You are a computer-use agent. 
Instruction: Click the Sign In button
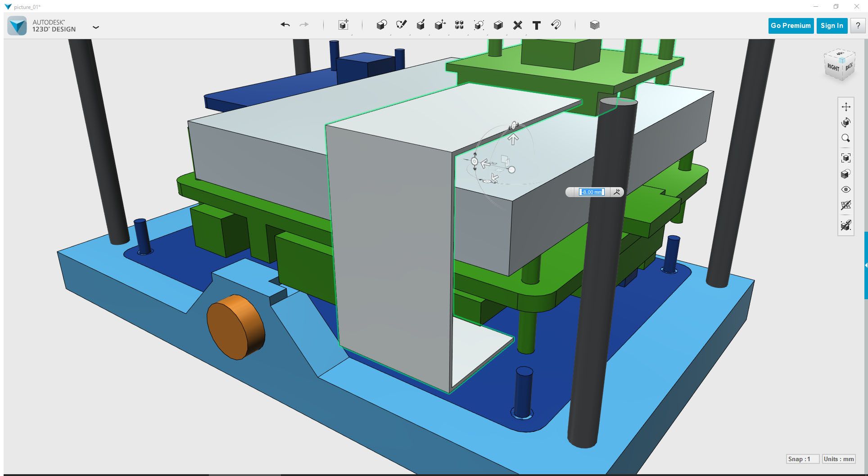point(832,26)
